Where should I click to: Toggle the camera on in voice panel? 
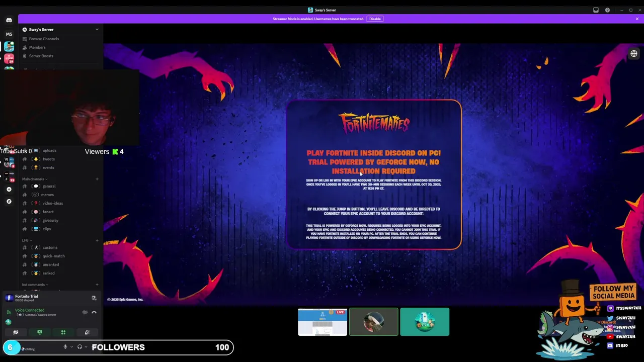pyautogui.click(x=16, y=332)
